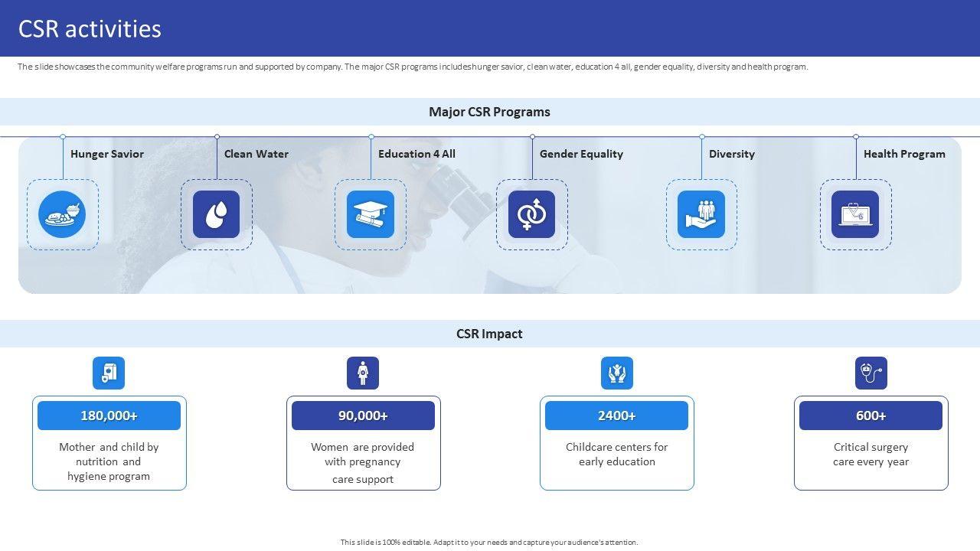Click the Major CSR Programs header bar
980x551 pixels.
(x=489, y=112)
